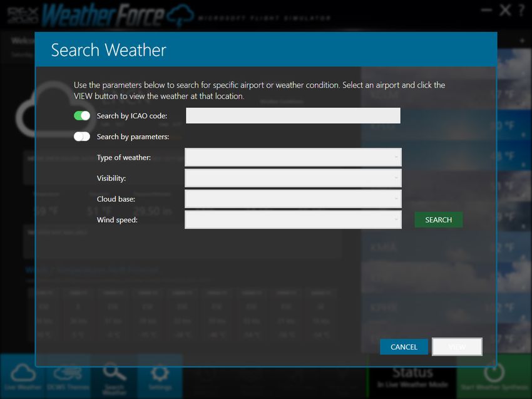This screenshot has height=399, width=532.
Task: Minimize the Weather Force window
Action: (486, 10)
